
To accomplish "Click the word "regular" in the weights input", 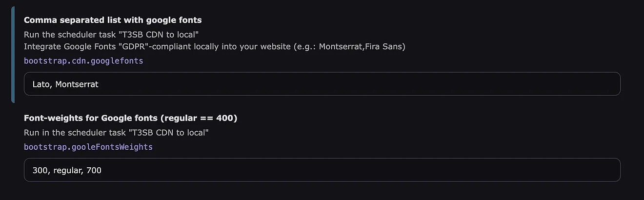I will click(66, 170).
